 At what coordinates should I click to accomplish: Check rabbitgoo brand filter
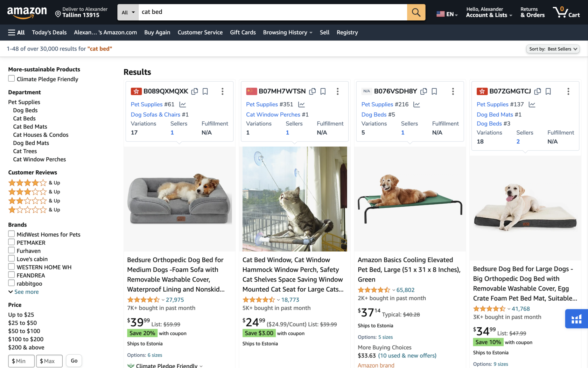coord(12,283)
